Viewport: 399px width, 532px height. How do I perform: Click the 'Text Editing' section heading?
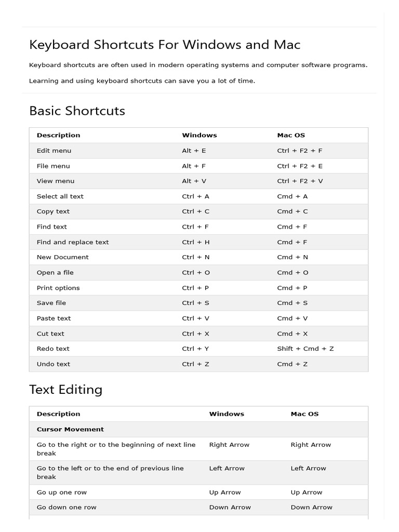pyautogui.click(x=65, y=390)
